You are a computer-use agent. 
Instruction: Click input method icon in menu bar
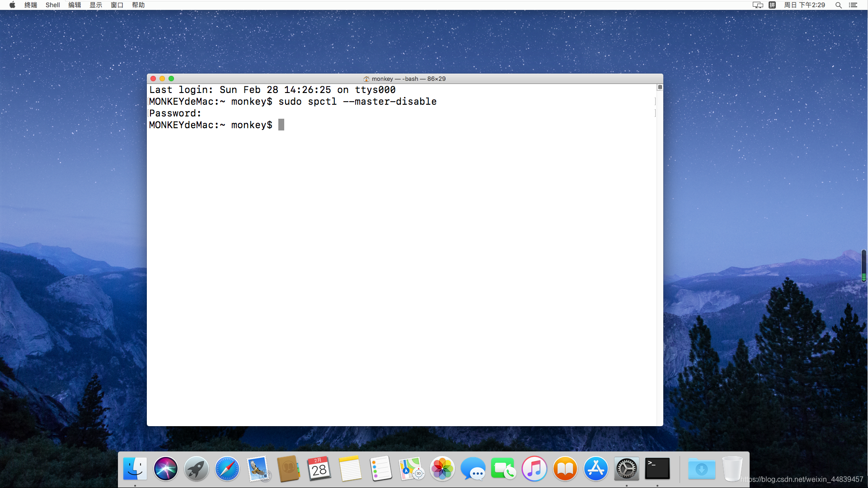[x=772, y=5]
